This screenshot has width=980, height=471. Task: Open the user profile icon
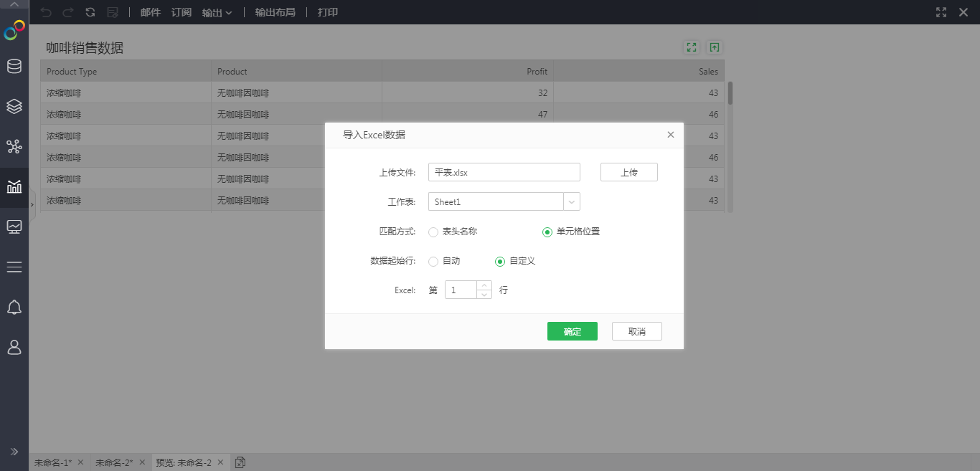click(x=14, y=347)
